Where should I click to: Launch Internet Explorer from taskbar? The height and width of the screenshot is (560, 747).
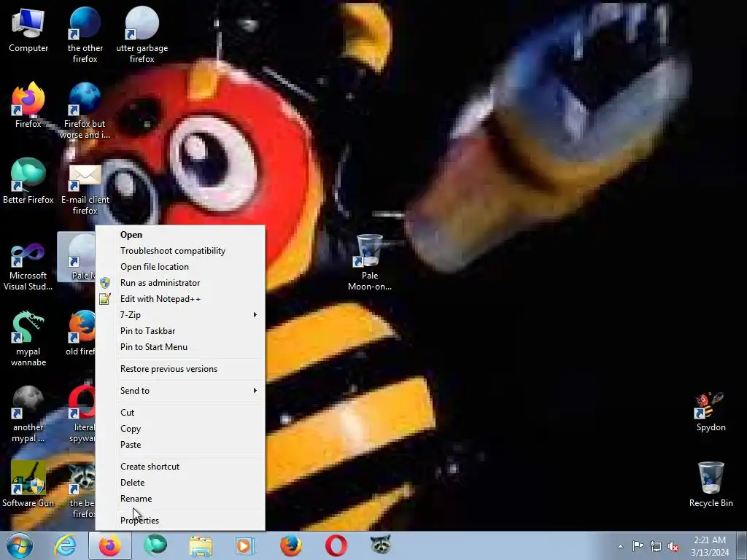coord(65,545)
